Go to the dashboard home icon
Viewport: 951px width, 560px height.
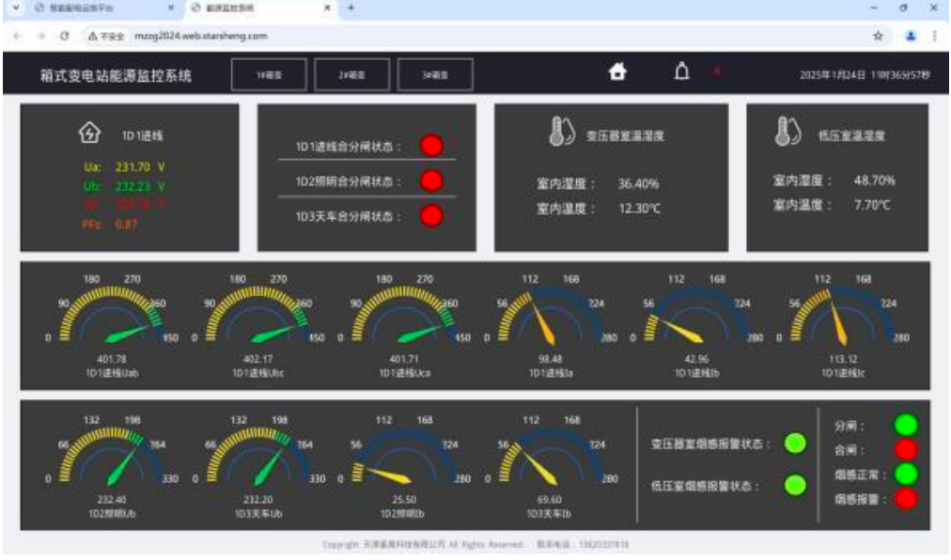[617, 72]
